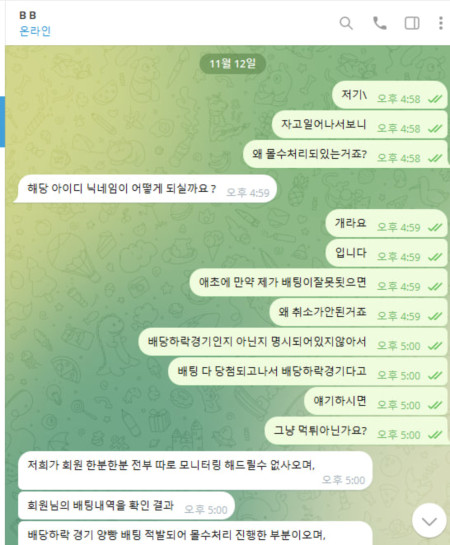Toggle the right sidebar panel icon
Viewport: 450px width, 545px height.
pyautogui.click(x=412, y=23)
